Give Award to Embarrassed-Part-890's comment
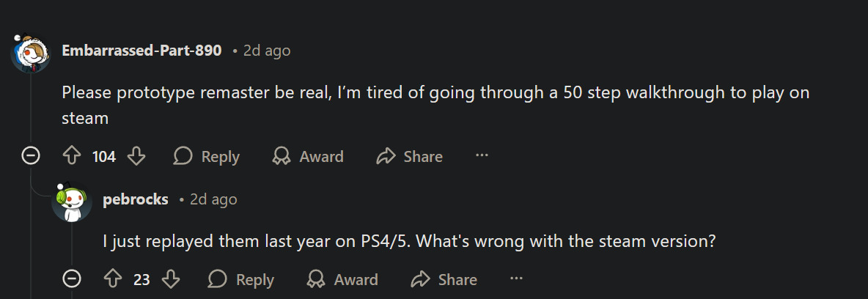868x299 pixels. (x=307, y=156)
